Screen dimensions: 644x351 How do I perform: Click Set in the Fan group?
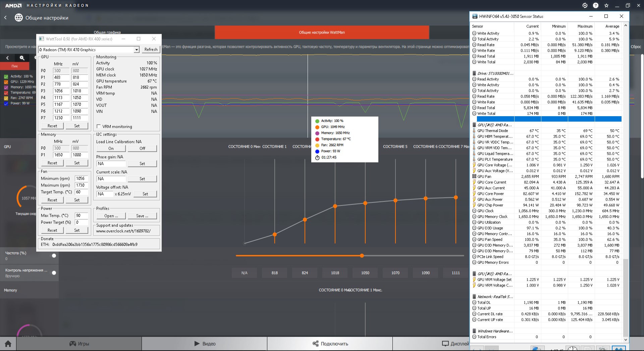coord(77,200)
